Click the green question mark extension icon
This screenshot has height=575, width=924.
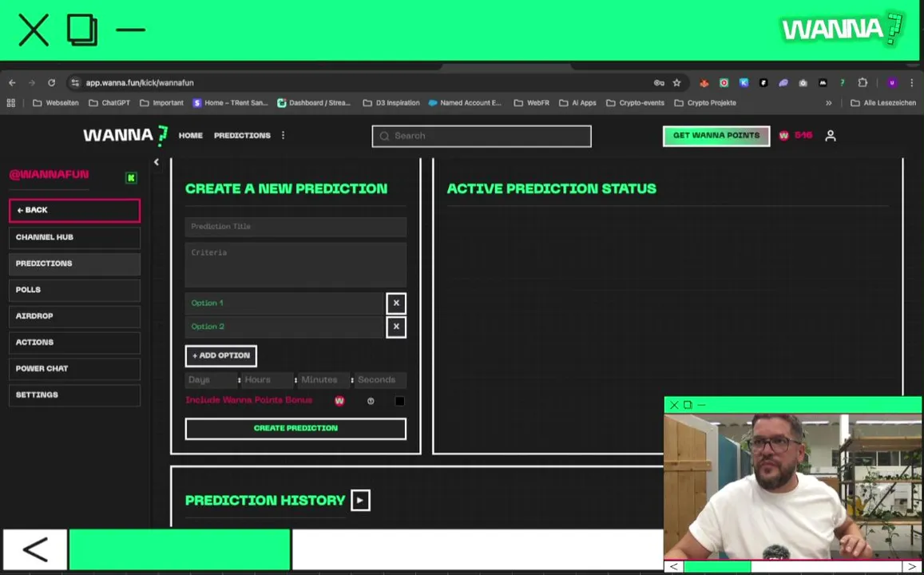click(x=843, y=83)
